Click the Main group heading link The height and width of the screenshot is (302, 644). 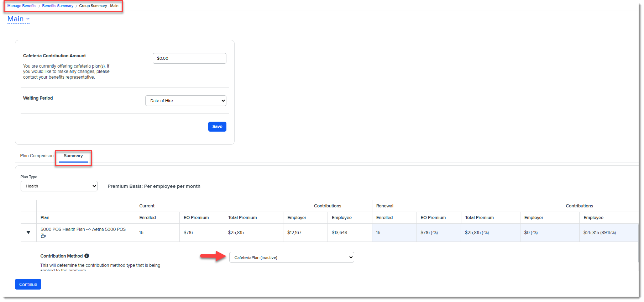pos(15,19)
